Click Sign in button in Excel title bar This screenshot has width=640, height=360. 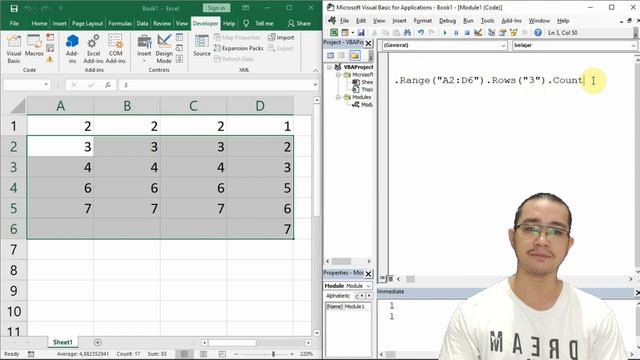pos(216,8)
